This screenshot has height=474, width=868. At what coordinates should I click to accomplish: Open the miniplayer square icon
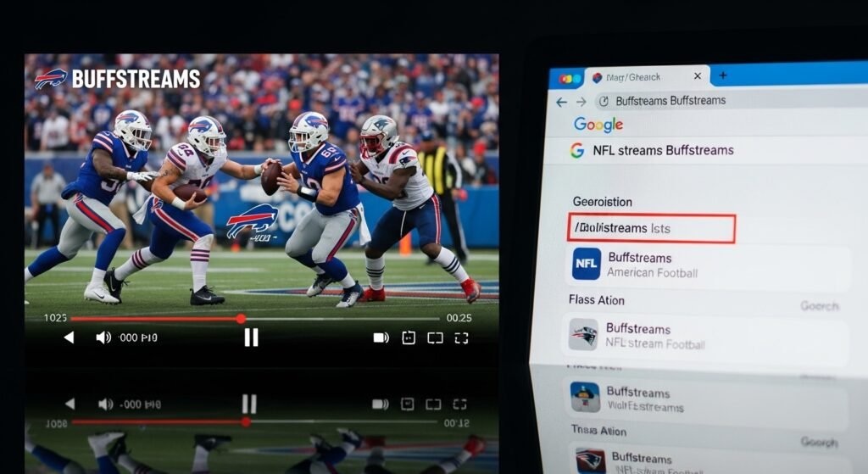tap(409, 337)
